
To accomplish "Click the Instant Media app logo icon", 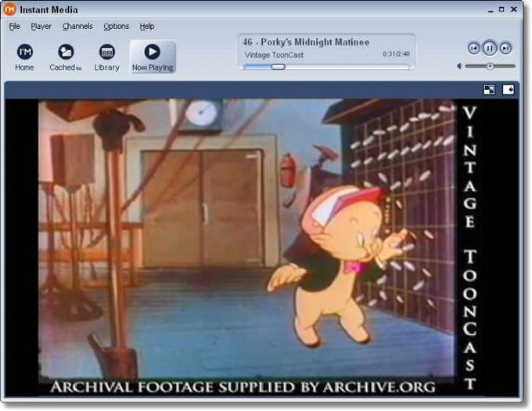I will 9,9.
